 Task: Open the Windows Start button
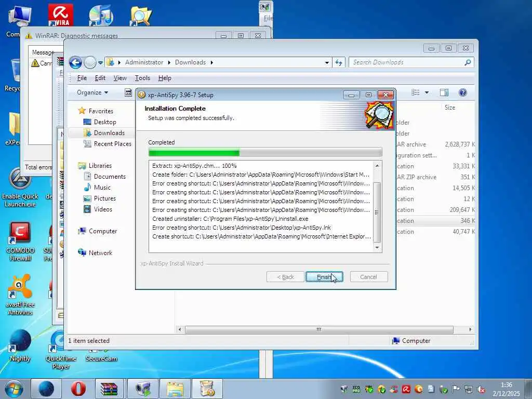14,389
